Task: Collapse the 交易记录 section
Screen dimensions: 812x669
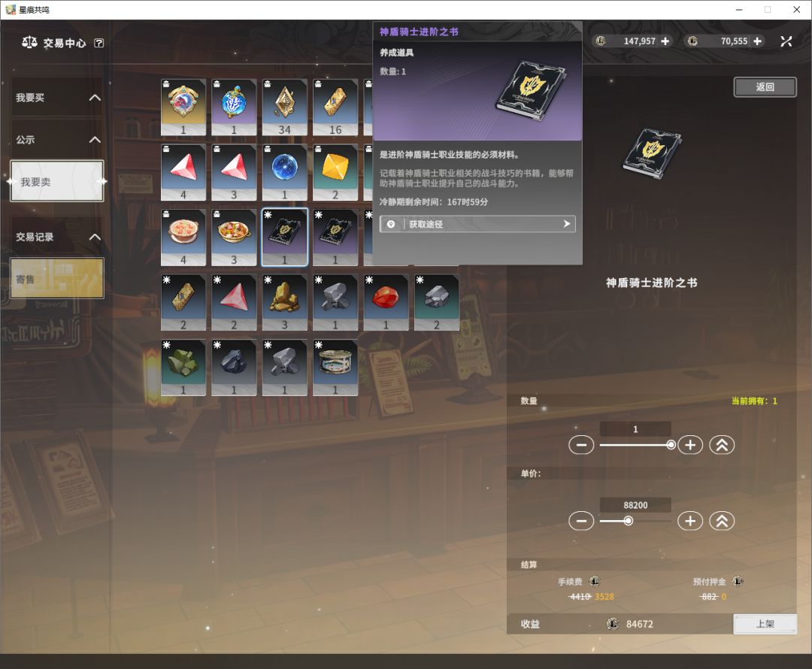Action: coord(95,237)
